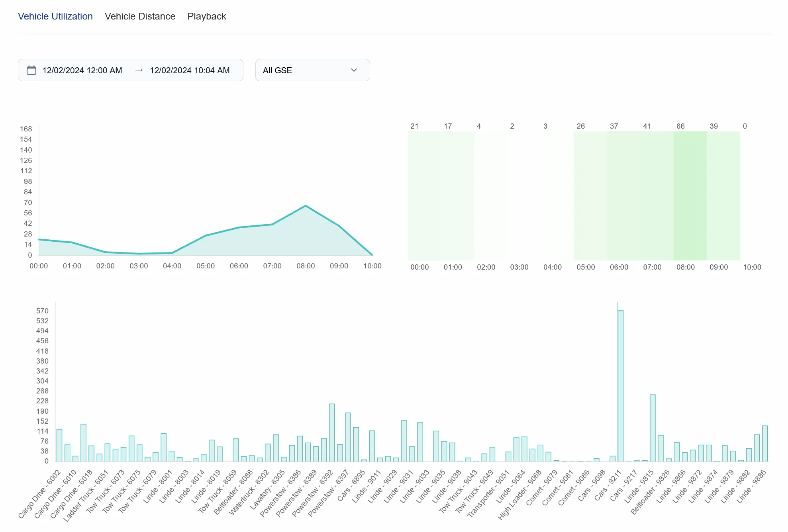Click the 08:00 heatmap cell showing 66
The height and width of the screenshot is (532, 788).
pos(690,196)
